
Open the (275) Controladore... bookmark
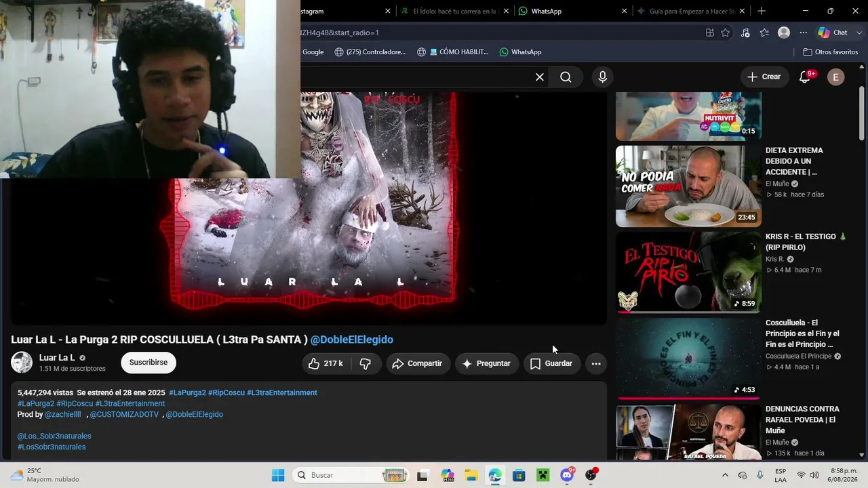370,52
